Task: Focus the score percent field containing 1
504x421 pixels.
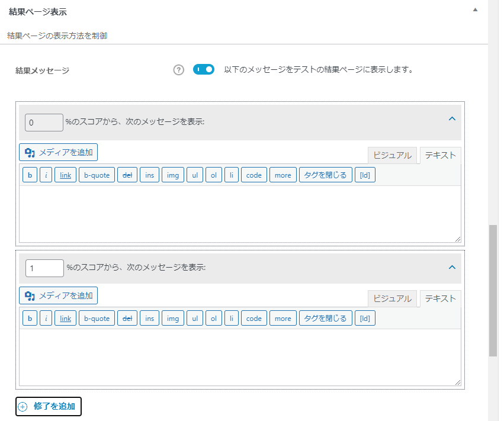Action: pos(44,268)
